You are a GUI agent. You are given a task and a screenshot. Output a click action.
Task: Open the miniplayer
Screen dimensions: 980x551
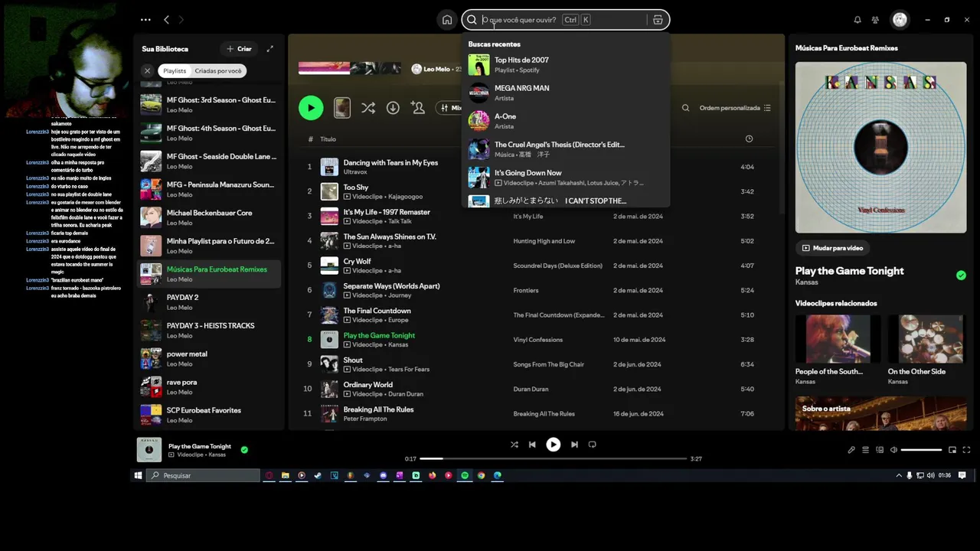(x=952, y=450)
